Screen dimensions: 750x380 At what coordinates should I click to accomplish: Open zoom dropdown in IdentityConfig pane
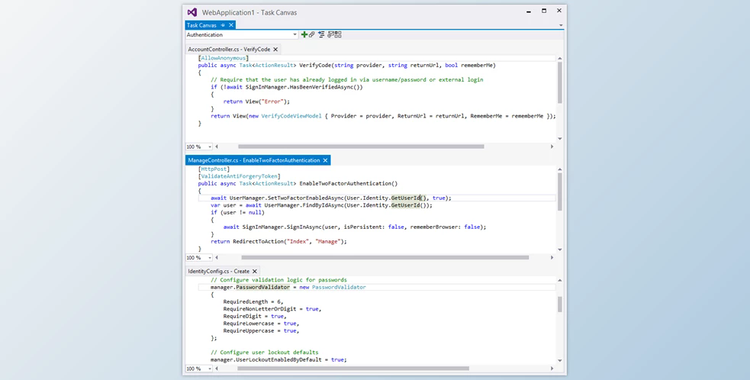click(210, 369)
